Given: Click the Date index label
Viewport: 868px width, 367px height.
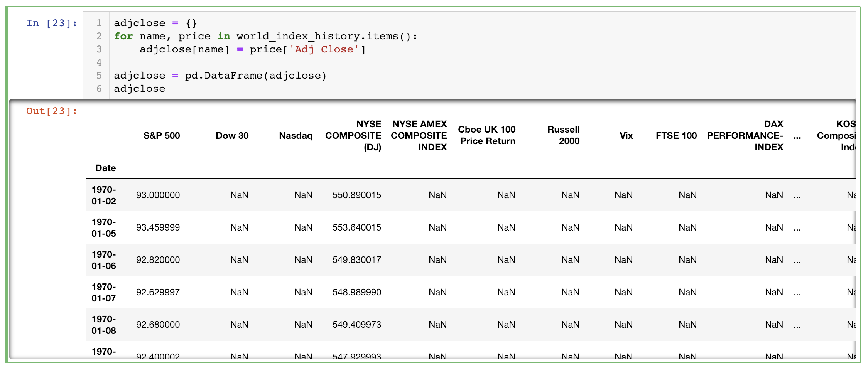Looking at the screenshot, I should tap(106, 168).
